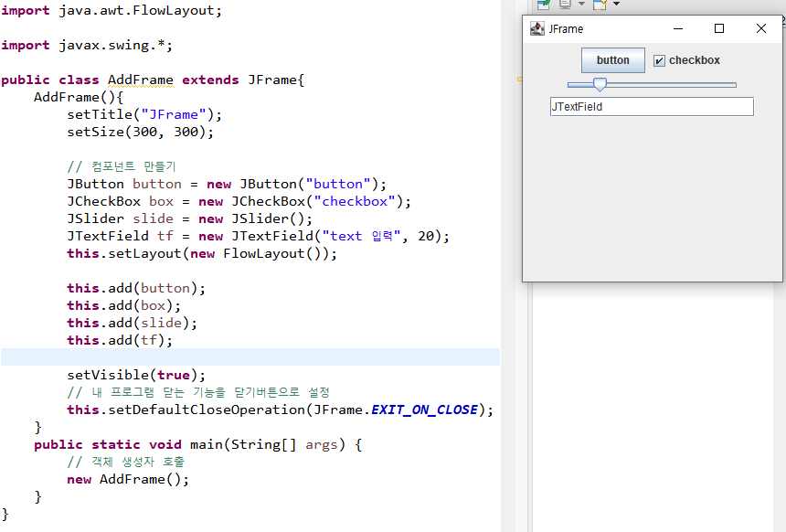Uncheck the "checkbox" checkbox in JFrame
The image size is (786, 532).
coord(659,60)
